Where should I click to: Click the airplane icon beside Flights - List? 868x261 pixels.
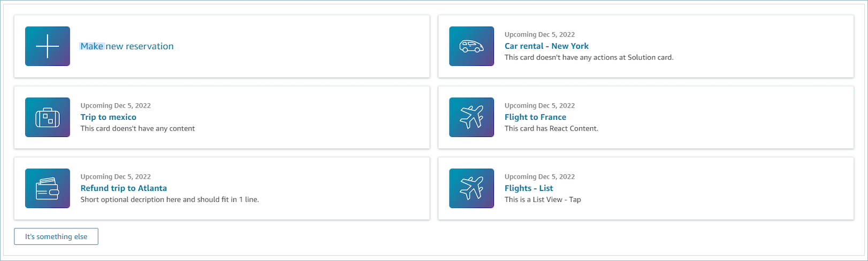(471, 189)
